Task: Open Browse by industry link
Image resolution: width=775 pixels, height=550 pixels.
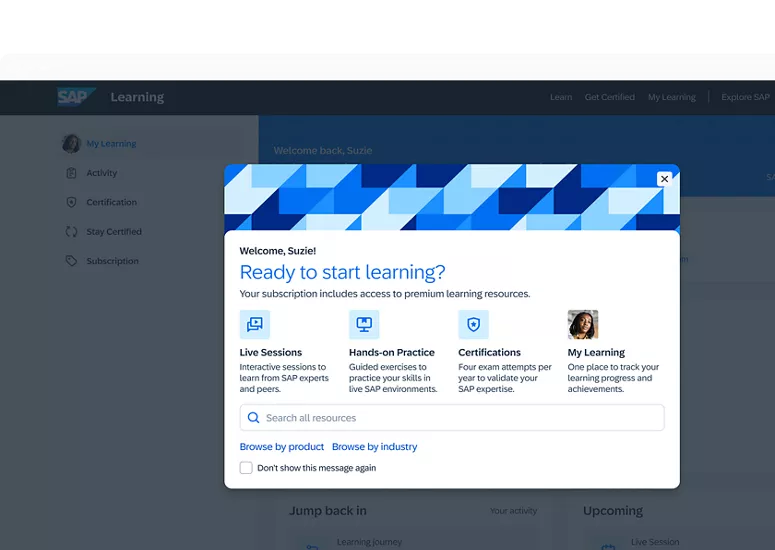Action: pos(375,447)
